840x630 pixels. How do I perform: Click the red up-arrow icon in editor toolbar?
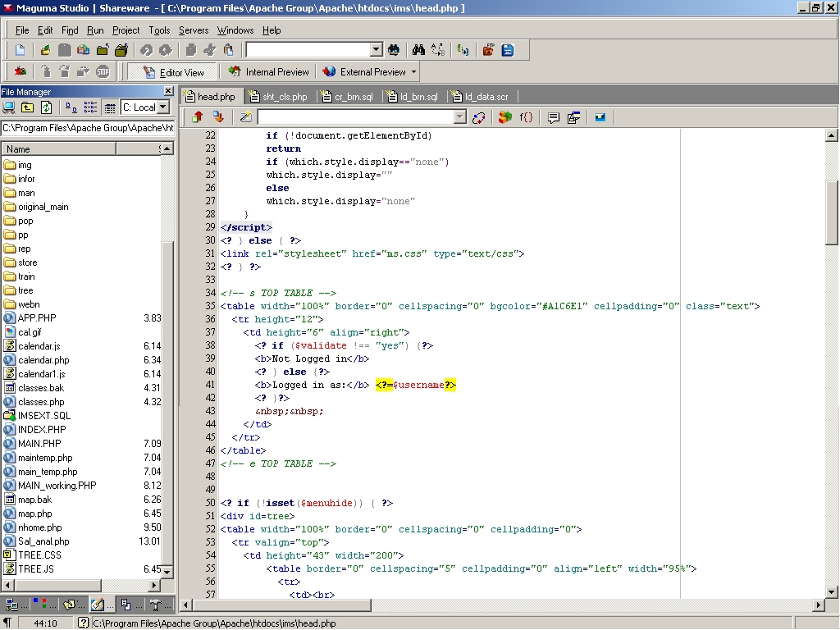[x=198, y=116]
